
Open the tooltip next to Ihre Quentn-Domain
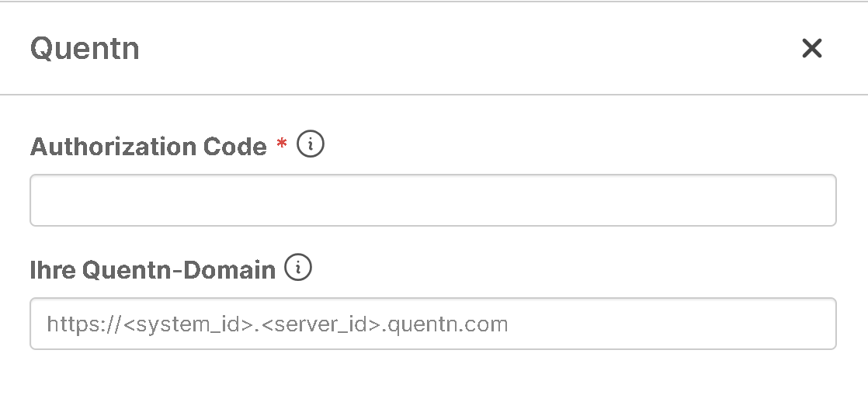(298, 268)
